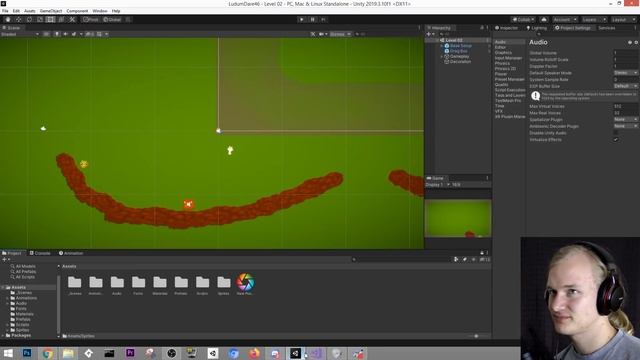Select the Move tool in toolbar
The width and height of the screenshot is (640, 360).
point(18,20)
